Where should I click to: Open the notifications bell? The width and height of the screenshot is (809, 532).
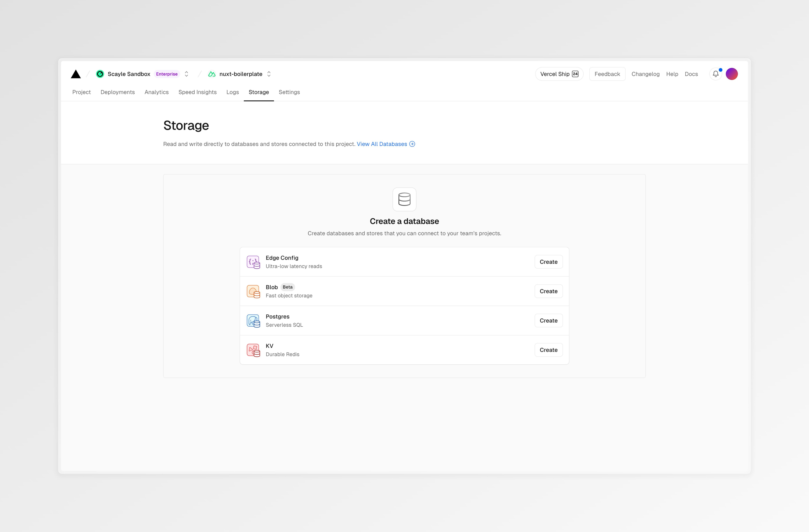[716, 74]
